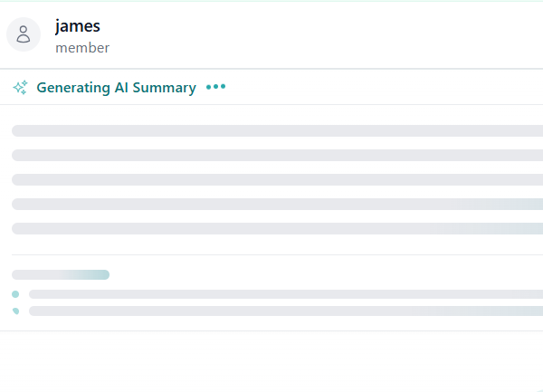Click the Generating AI Summary label
This screenshot has height=392, width=543.
coord(116,88)
